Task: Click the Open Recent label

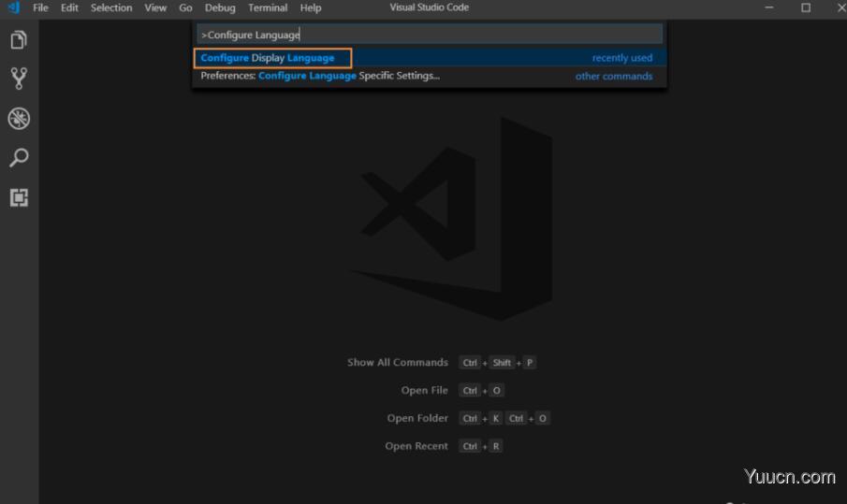Action: pos(416,446)
